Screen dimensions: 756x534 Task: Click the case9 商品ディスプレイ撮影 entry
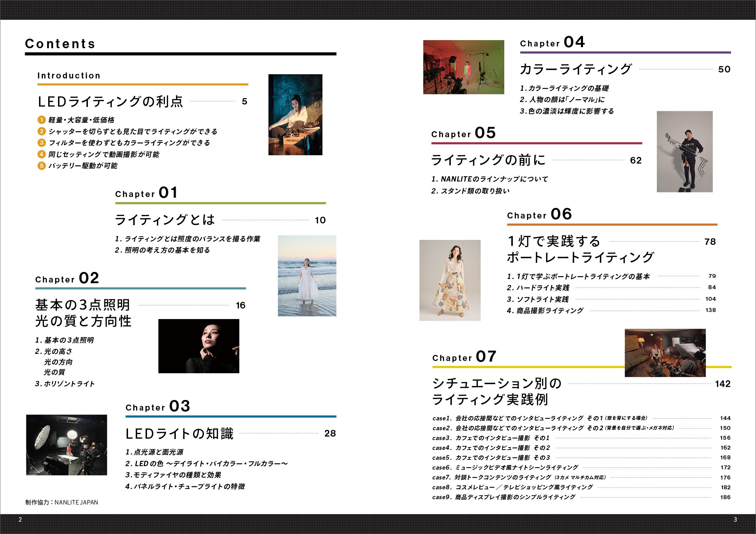(504, 497)
